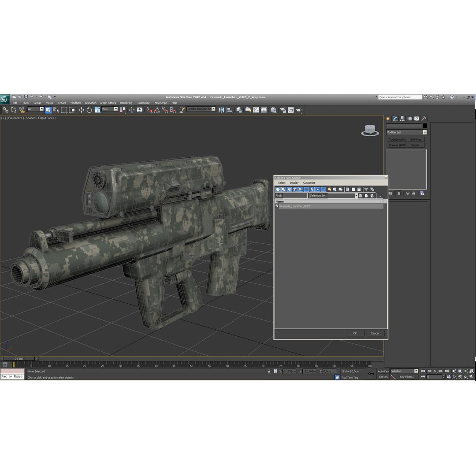Screen dimensions: 476x476
Task: Click the Name column header
Action: click(329, 201)
